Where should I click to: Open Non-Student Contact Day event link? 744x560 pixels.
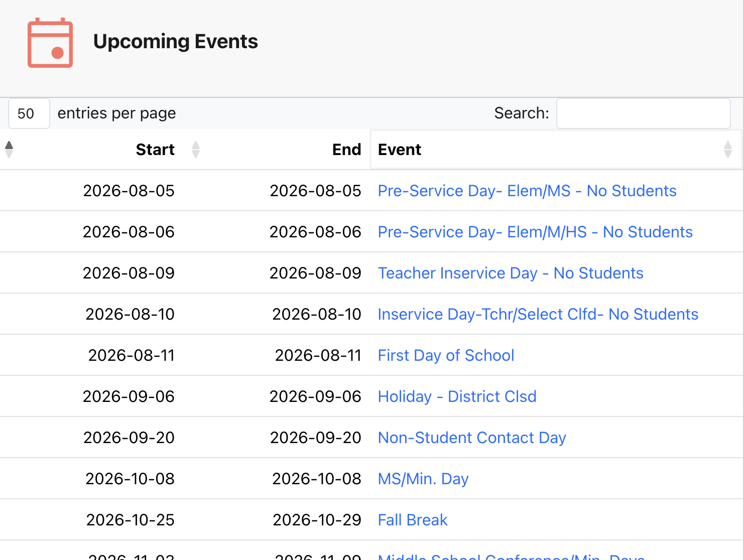click(x=472, y=438)
